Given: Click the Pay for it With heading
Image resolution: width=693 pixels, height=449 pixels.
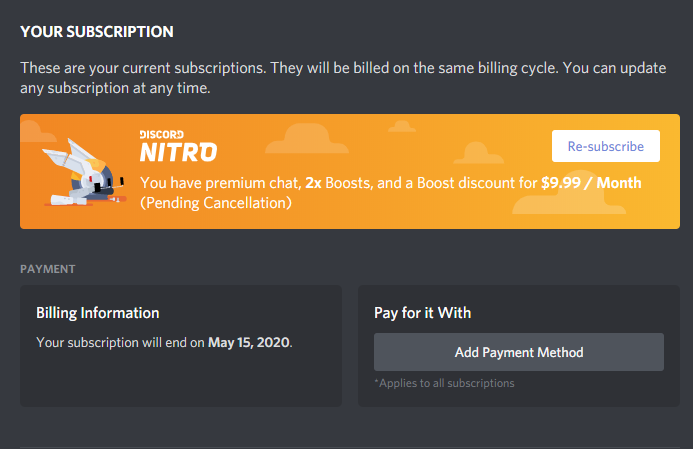Looking at the screenshot, I should [422, 313].
